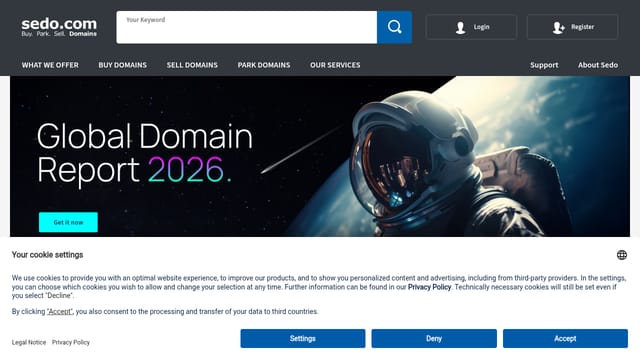This screenshot has height=360, width=640.
Task: Open the OUR SERVICES menu
Action: [x=335, y=65]
